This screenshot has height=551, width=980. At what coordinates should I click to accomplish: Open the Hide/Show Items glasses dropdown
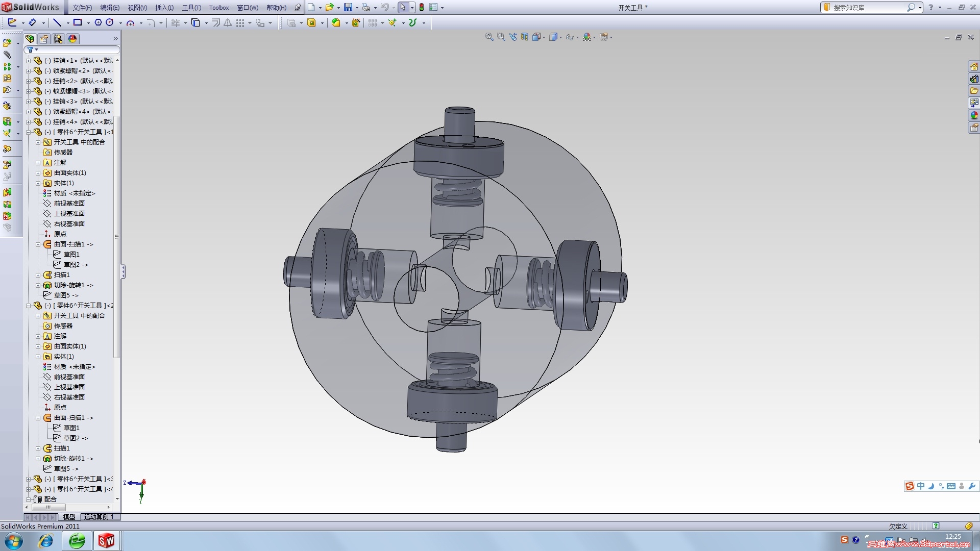click(571, 37)
